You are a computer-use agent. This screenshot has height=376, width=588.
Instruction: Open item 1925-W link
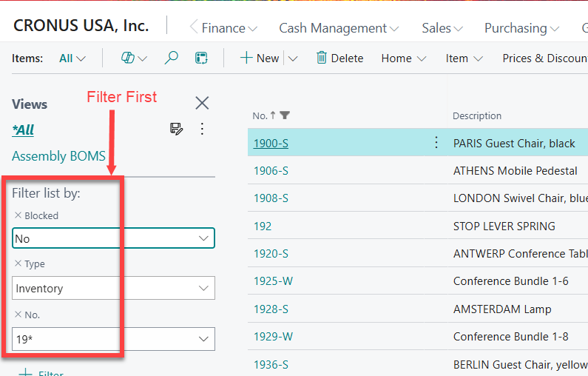click(273, 281)
